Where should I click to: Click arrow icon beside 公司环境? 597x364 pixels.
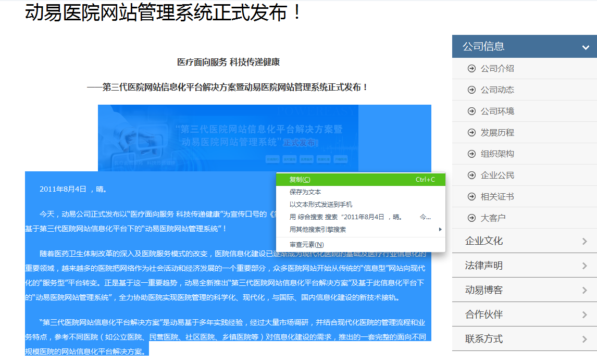click(x=472, y=111)
